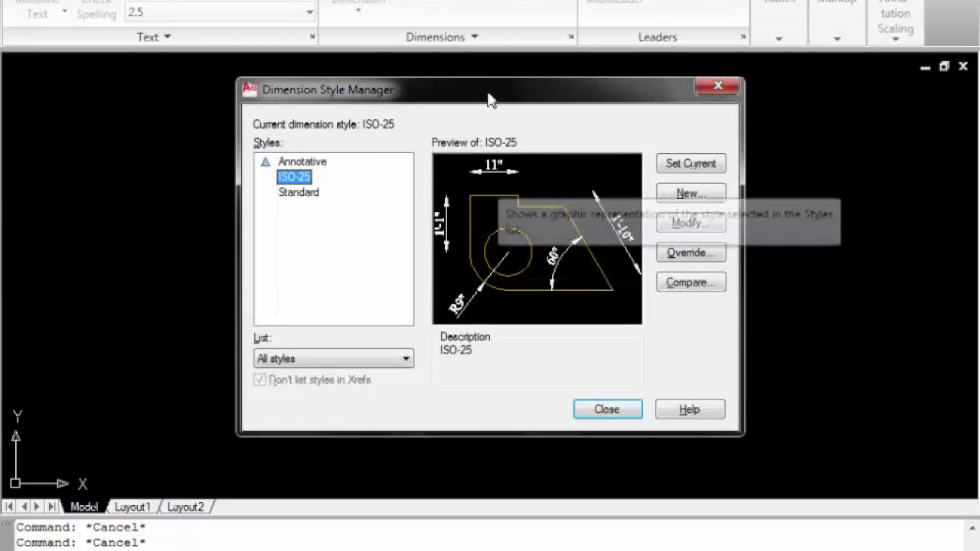Close the drawing window
Viewport: 980px width, 551px height.
coord(963,67)
